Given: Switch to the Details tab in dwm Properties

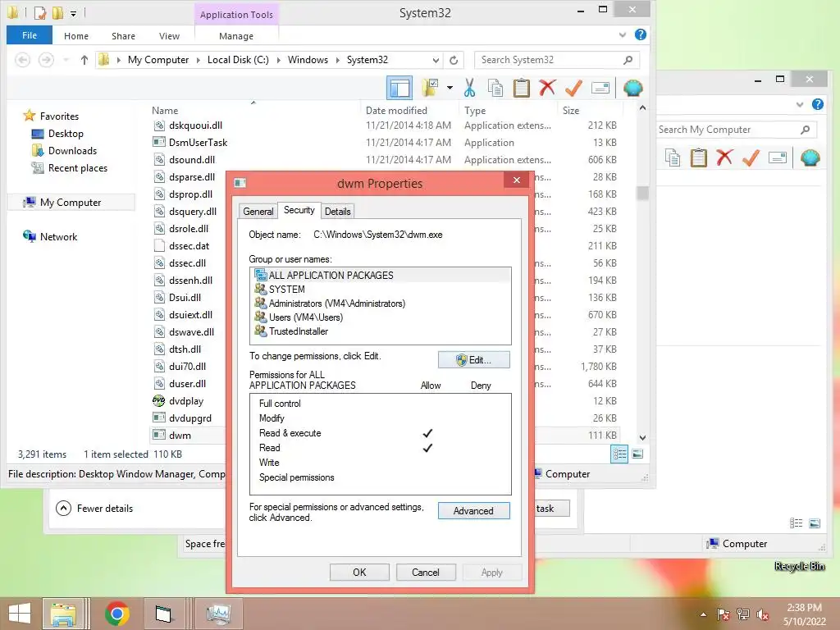Looking at the screenshot, I should pos(337,211).
